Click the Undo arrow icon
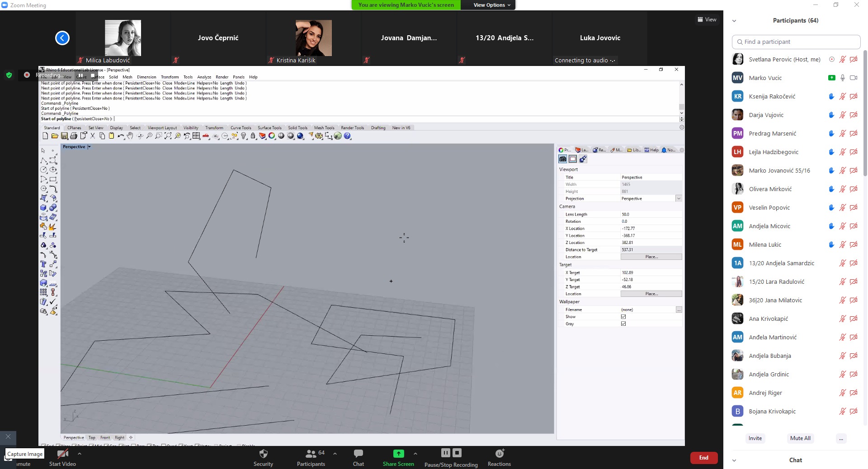Image resolution: width=868 pixels, height=469 pixels. (121, 136)
